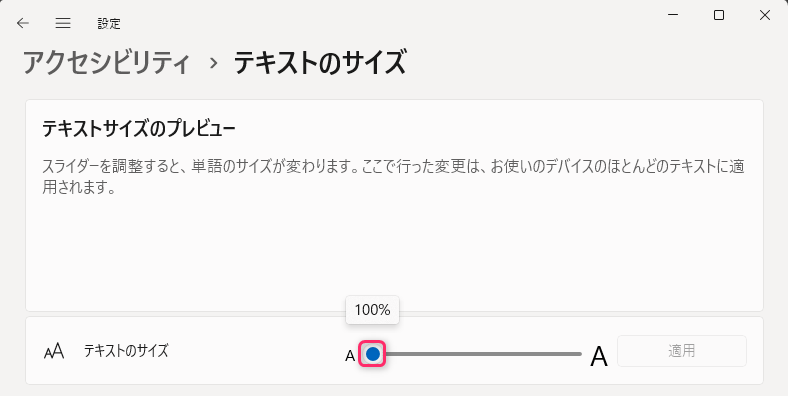Click the 適用 button

pos(681,351)
